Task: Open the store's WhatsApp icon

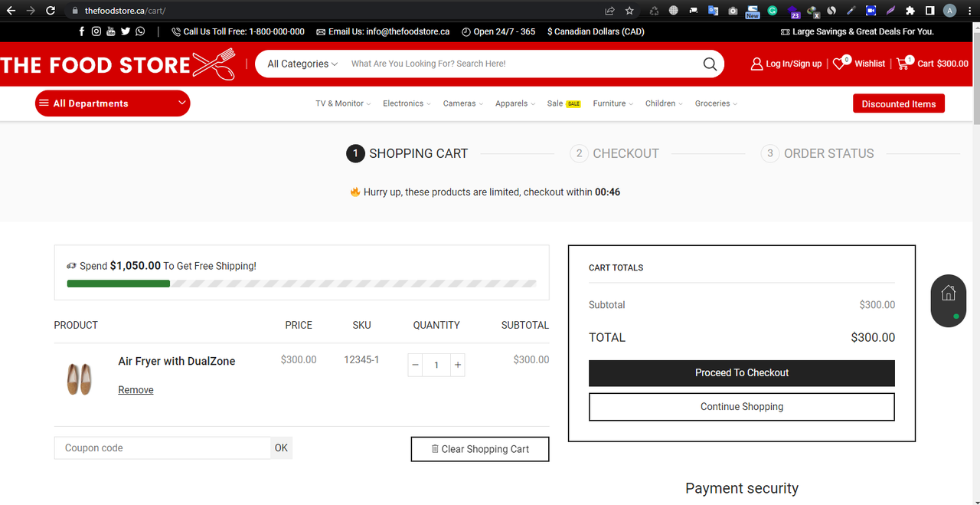Action: (140, 31)
